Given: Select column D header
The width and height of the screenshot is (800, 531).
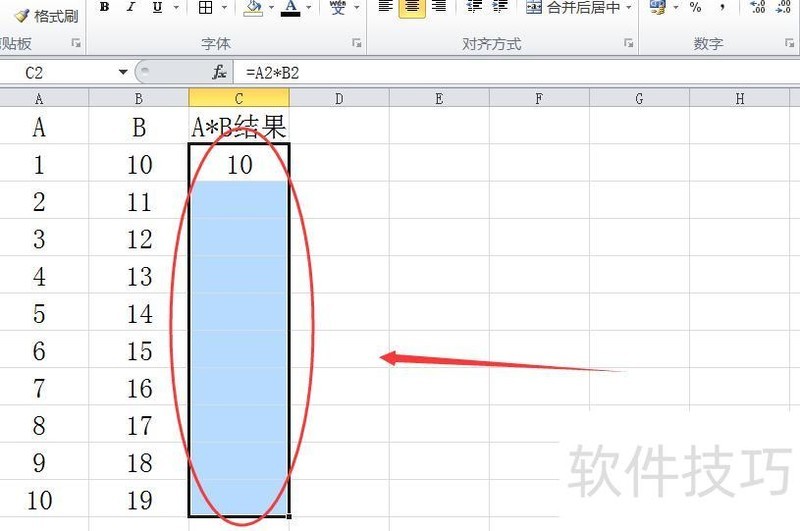Looking at the screenshot, I should click(x=339, y=98).
